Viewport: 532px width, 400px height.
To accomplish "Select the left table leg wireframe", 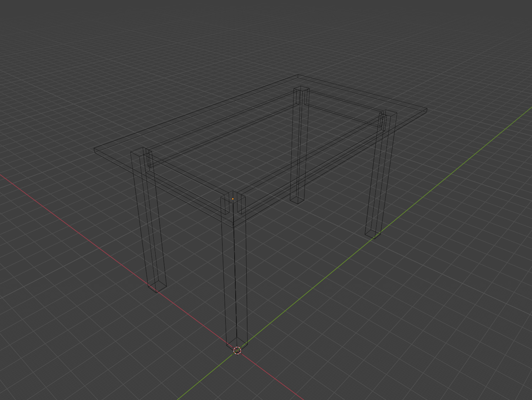I will (x=148, y=220).
